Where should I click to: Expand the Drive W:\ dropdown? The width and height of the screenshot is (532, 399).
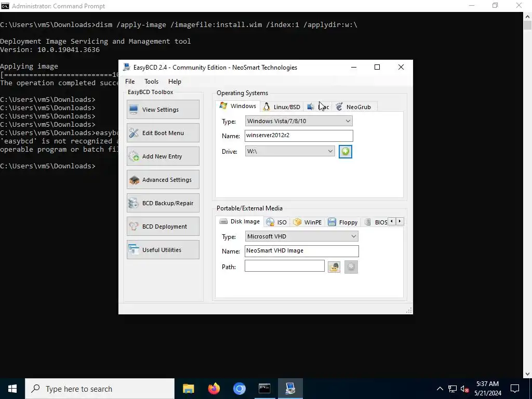tap(290, 151)
